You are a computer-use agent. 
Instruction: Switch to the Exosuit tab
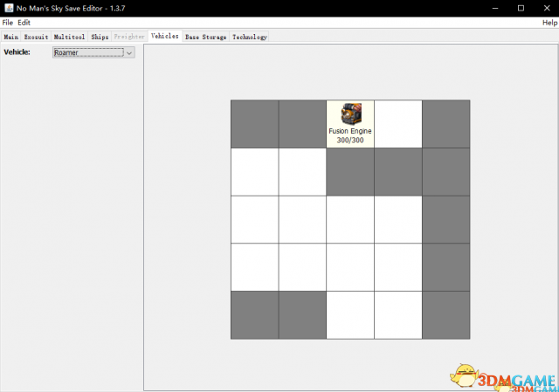(36, 37)
